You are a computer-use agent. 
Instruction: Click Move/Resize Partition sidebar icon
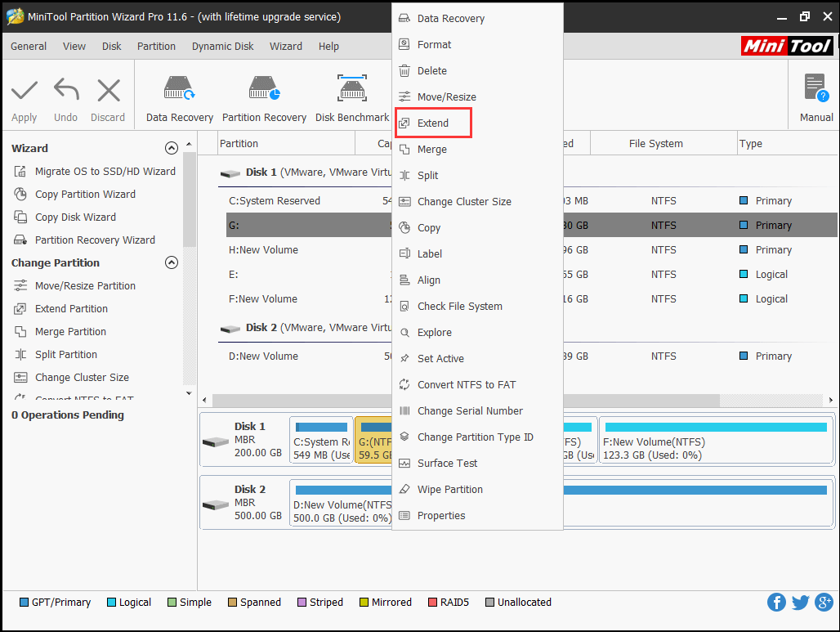click(x=20, y=285)
